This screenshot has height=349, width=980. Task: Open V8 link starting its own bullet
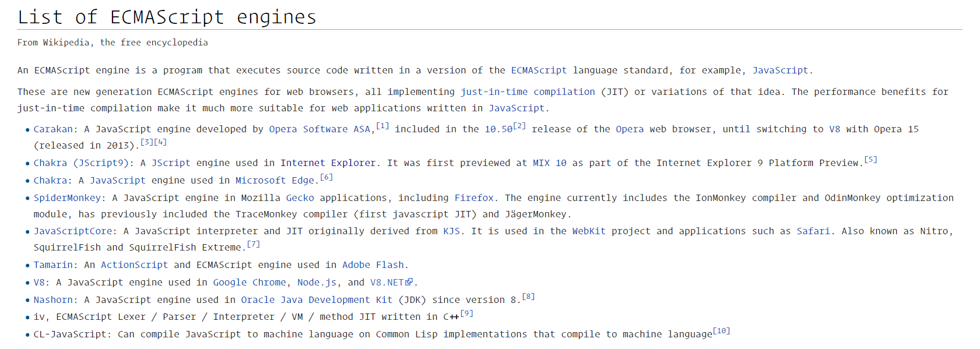39,283
